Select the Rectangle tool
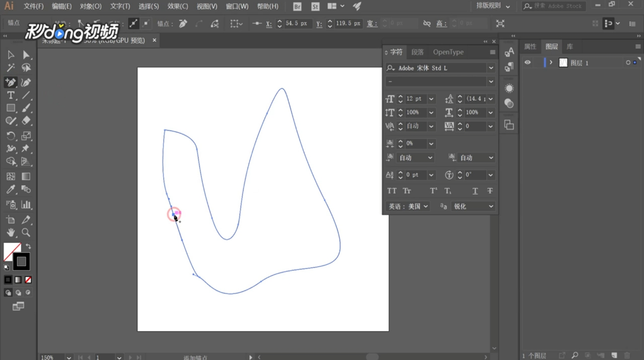 [x=11, y=108]
